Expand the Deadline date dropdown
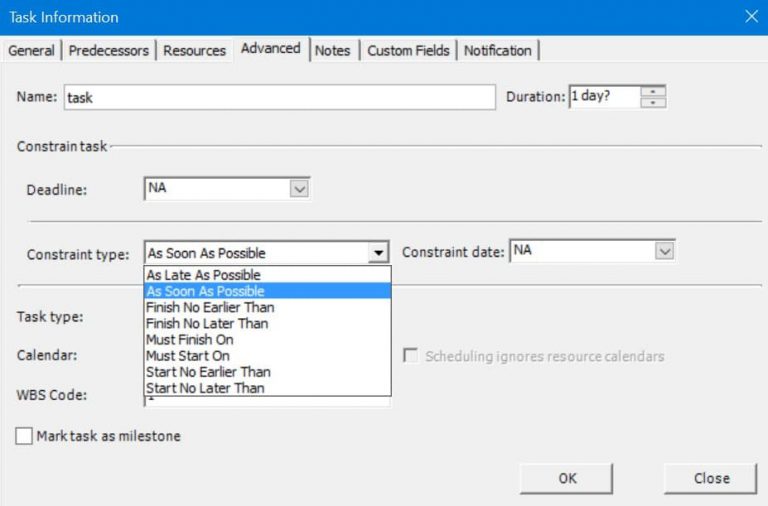Image resolution: width=768 pixels, height=506 pixels. [x=299, y=188]
